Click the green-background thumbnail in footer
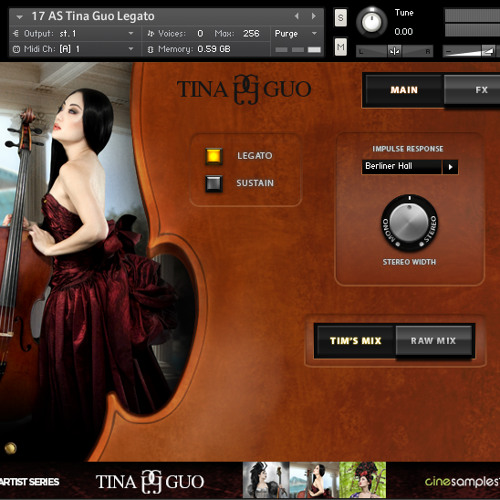Image resolution: width=500 pixels, height=500 pixels. coord(363,480)
